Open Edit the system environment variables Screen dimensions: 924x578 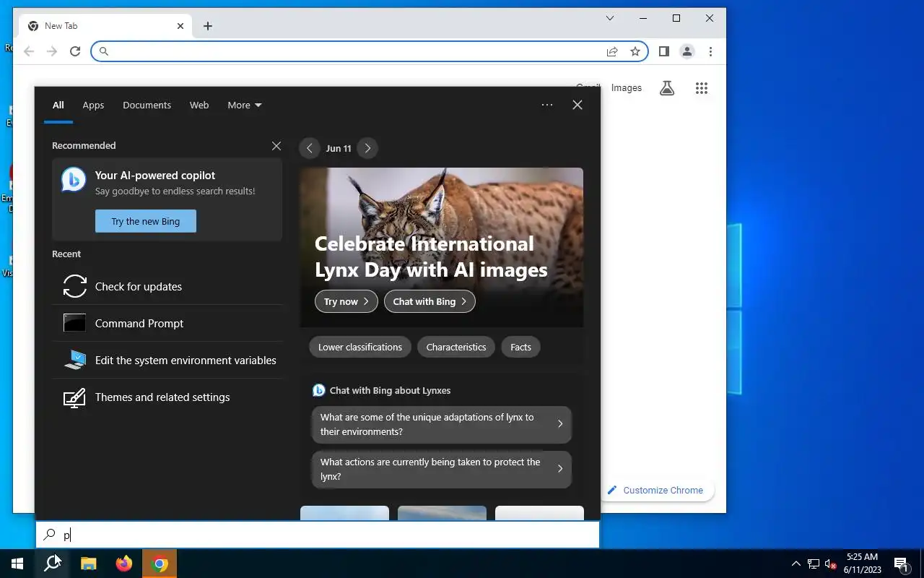(x=167, y=361)
